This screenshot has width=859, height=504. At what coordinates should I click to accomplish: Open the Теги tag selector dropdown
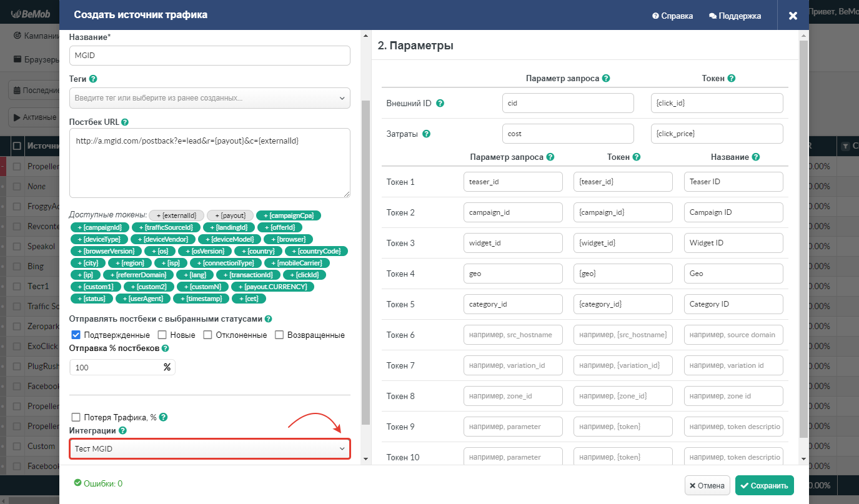point(210,98)
